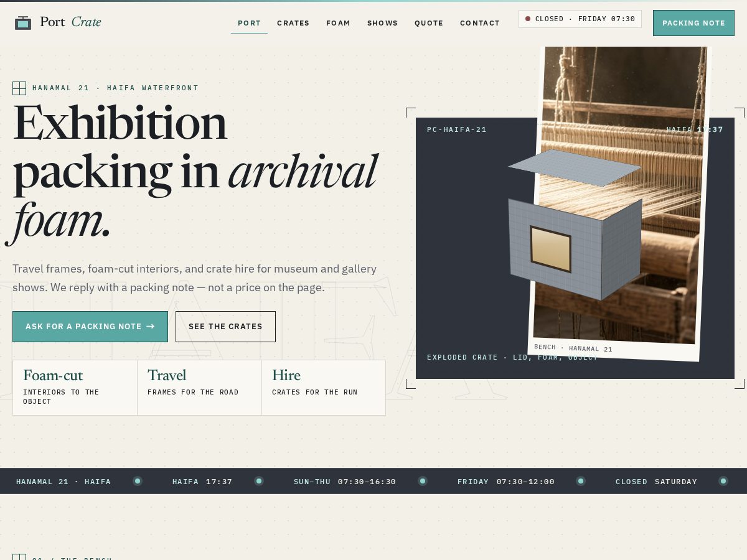Image resolution: width=747 pixels, height=560 pixels.
Task: Click the PC-HAIFA-21 label
Action: point(457,130)
